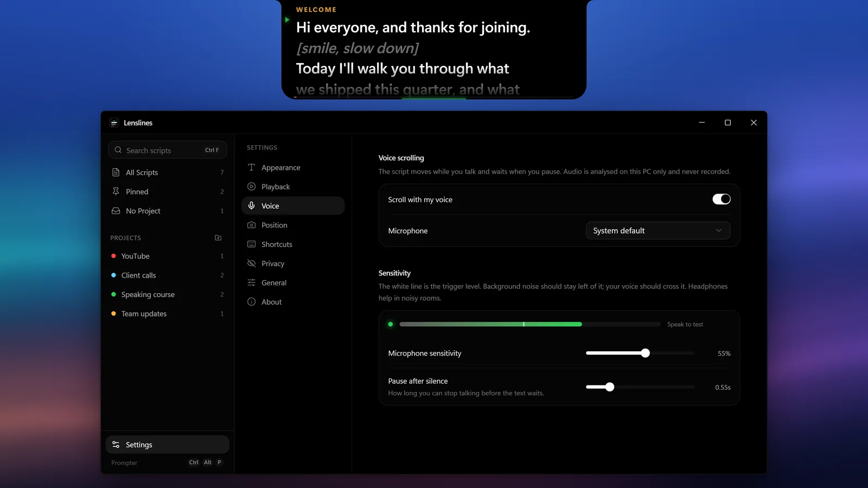Click the "[smile, slow down]" cue
868x488 pixels.
click(x=358, y=48)
